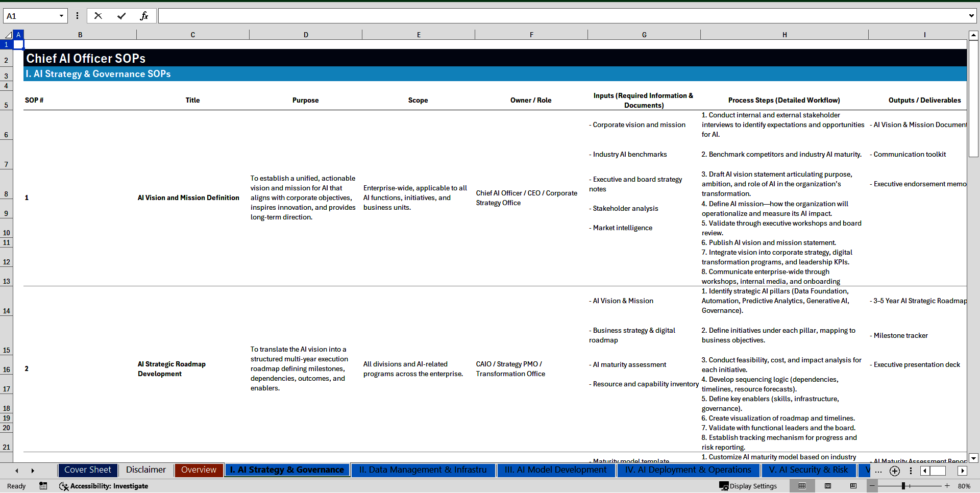Viewport: 980px width, 493px height.
Task: Switch to Page Break Preview
Action: click(x=853, y=486)
